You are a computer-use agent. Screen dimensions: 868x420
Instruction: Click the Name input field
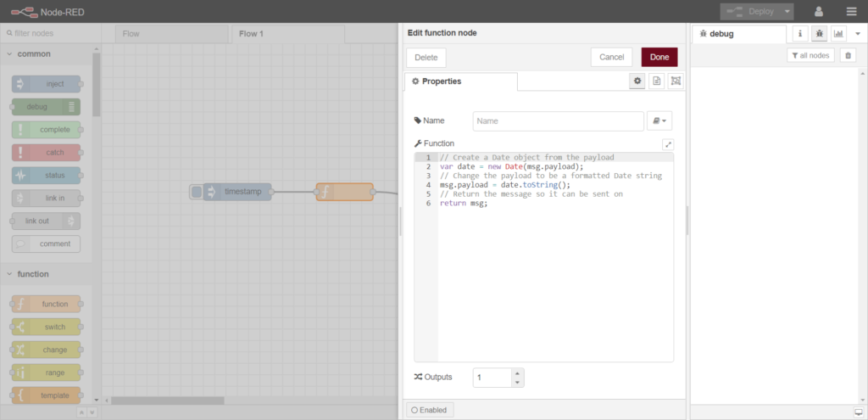(x=558, y=120)
